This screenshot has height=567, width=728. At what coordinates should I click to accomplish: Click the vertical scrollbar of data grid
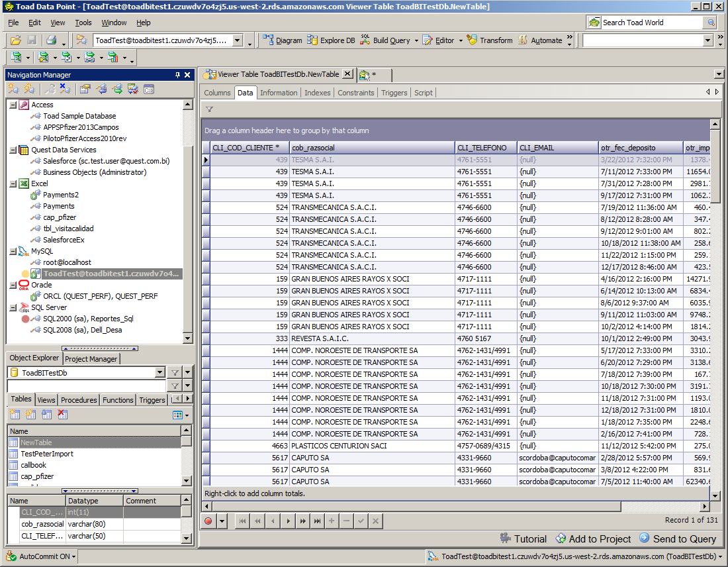click(x=715, y=166)
